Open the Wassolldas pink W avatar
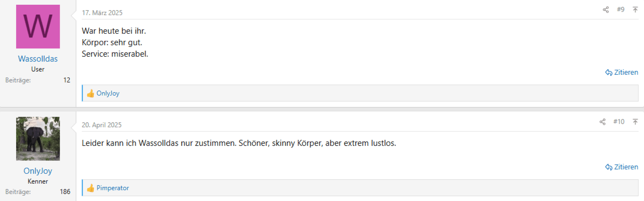Screen dimensions: 644x201 (38, 27)
